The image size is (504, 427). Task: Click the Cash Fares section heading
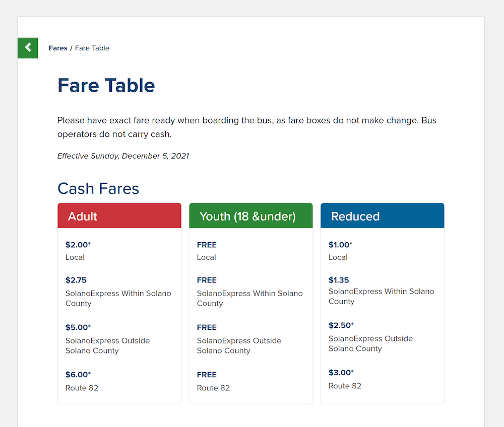[x=98, y=188]
